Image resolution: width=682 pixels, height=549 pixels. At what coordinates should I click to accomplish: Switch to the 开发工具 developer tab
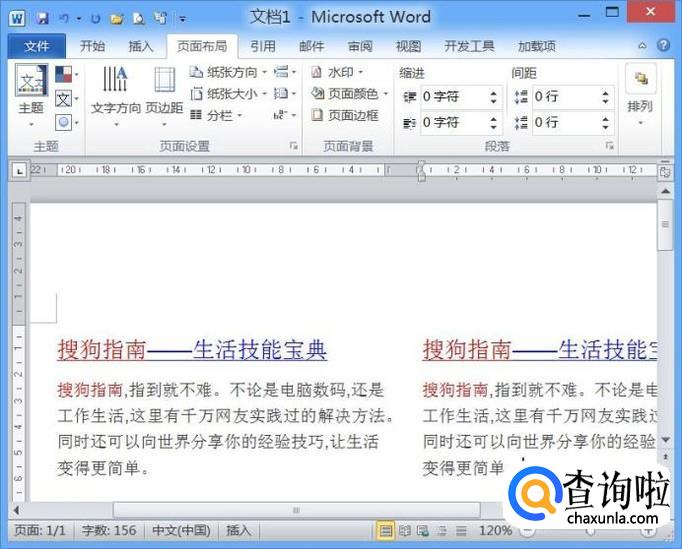coord(469,46)
